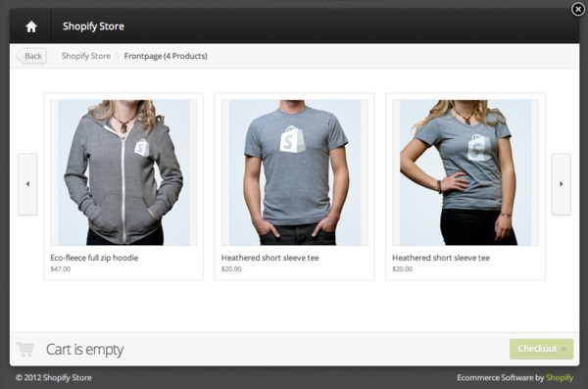Screen dimensions: 588x389
Task: Click the Shopify Store header title
Action: click(x=93, y=26)
